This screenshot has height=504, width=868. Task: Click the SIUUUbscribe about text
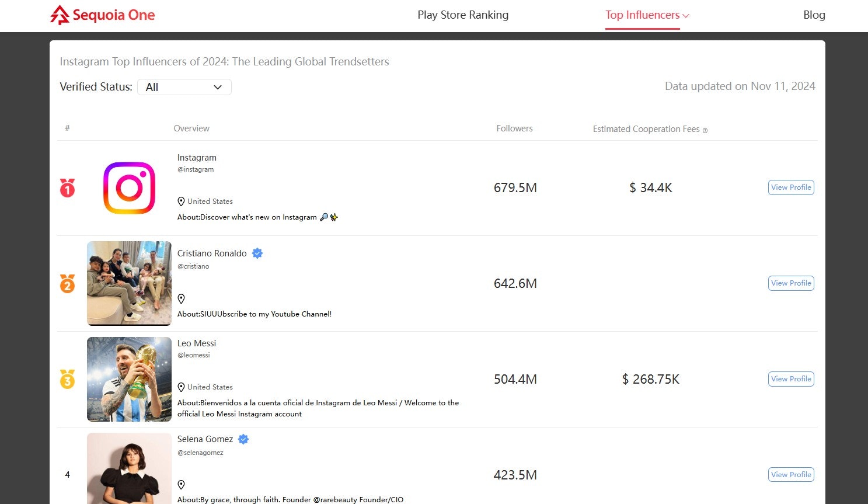tap(255, 314)
